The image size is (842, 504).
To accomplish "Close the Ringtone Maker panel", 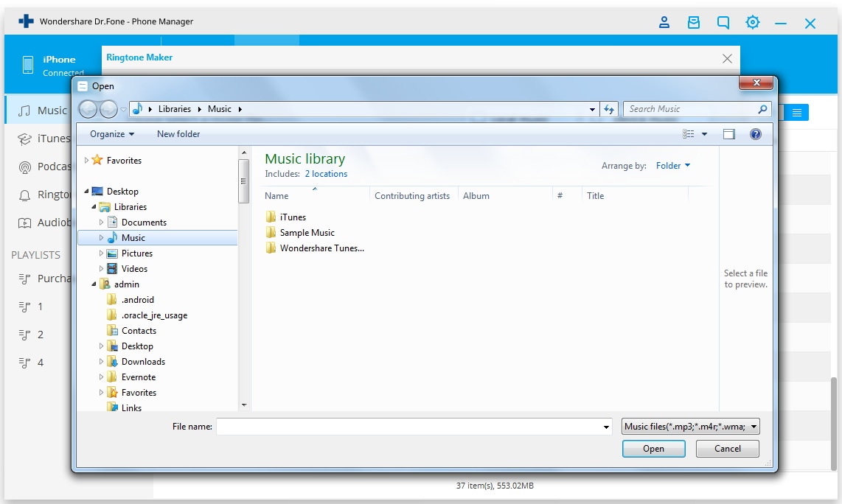I will [x=727, y=58].
